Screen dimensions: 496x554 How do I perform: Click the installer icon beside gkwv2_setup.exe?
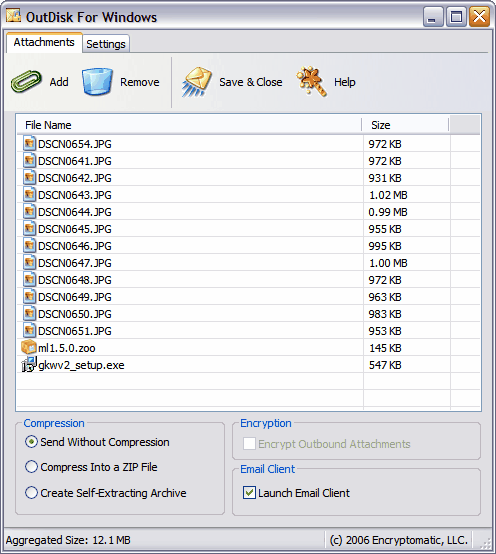click(29, 364)
